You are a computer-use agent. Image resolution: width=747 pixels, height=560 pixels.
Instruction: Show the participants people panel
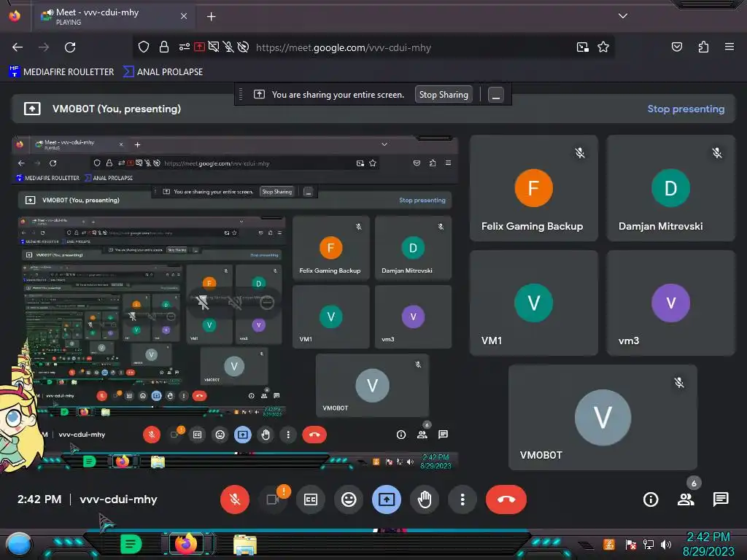coord(686,499)
